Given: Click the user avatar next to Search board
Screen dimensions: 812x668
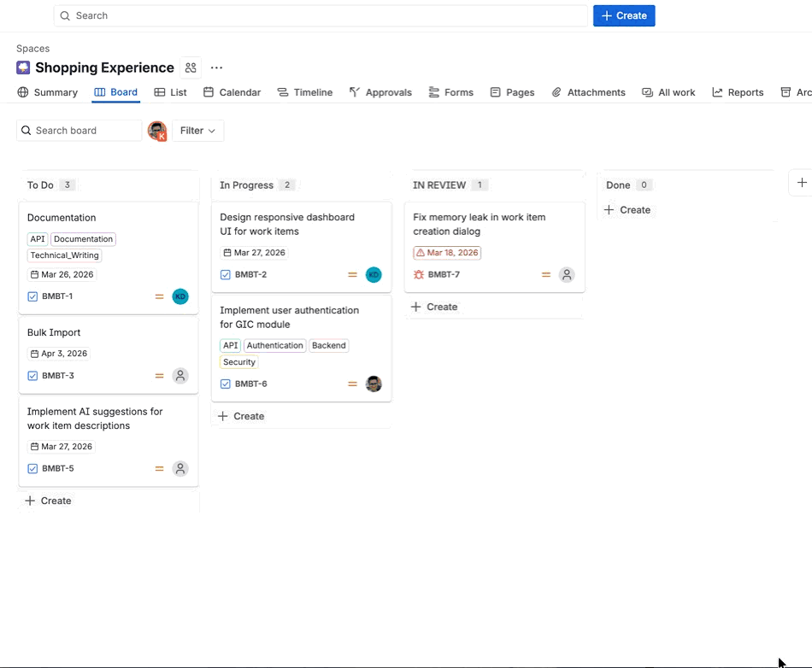Looking at the screenshot, I should 157,131.
